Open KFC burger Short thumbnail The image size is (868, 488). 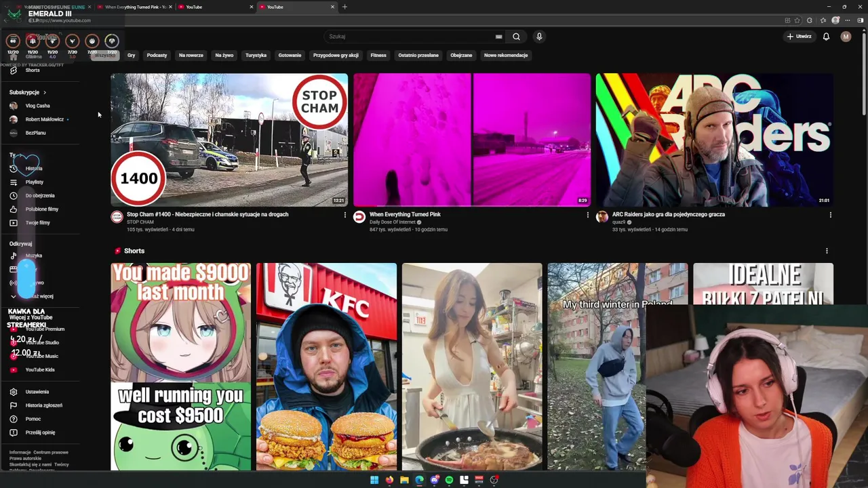coord(326,367)
